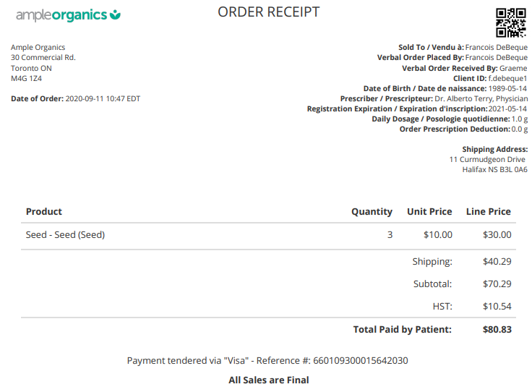Screen dimensions: 532x392
Task: Click the All Sales are Final notice
Action: [268, 380]
